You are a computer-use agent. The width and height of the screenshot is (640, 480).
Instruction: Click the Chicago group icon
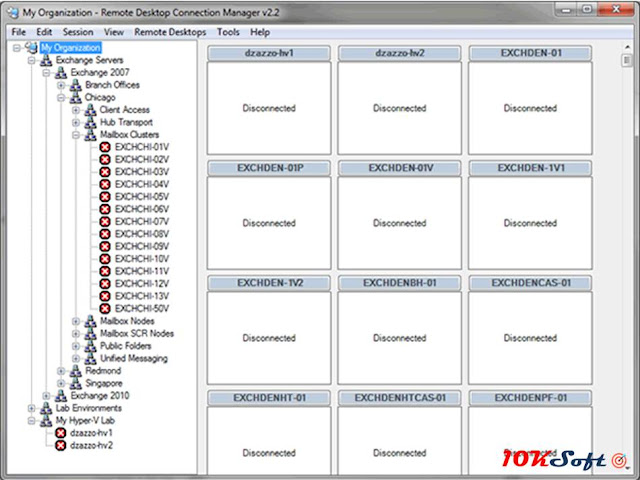click(75, 97)
